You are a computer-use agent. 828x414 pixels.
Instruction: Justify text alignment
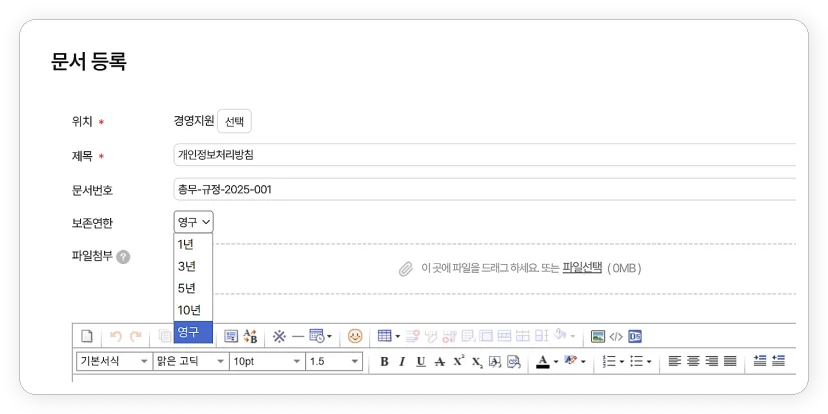(730, 362)
